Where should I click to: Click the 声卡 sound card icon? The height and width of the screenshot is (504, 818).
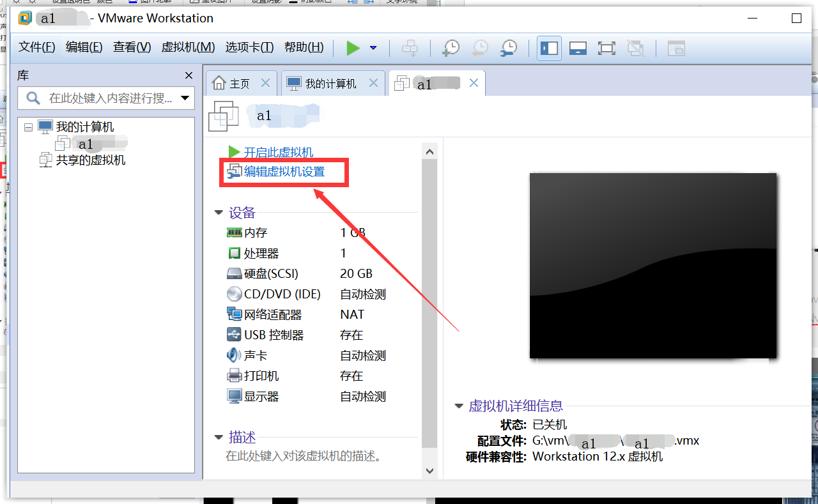[x=234, y=355]
